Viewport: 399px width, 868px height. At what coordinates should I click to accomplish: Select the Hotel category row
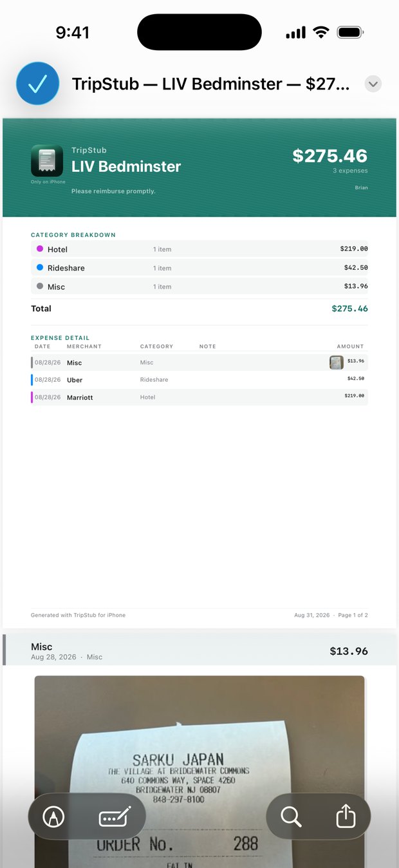pos(199,249)
